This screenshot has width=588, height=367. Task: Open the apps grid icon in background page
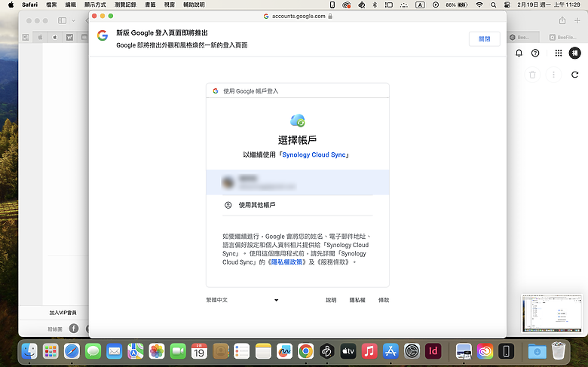(559, 54)
